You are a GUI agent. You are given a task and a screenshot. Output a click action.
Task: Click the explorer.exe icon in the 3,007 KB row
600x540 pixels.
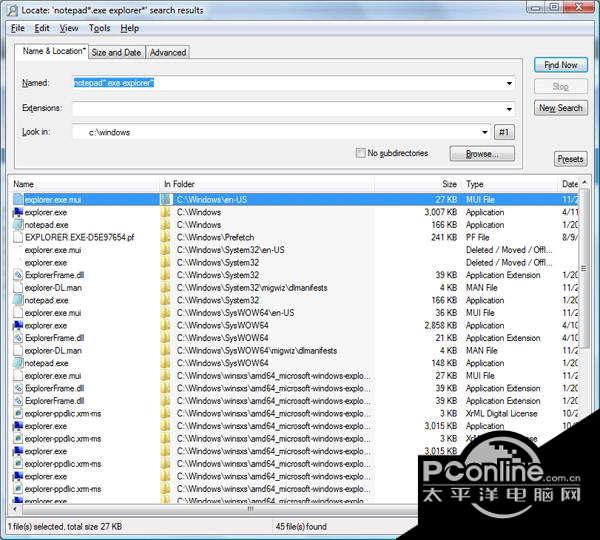18,212
